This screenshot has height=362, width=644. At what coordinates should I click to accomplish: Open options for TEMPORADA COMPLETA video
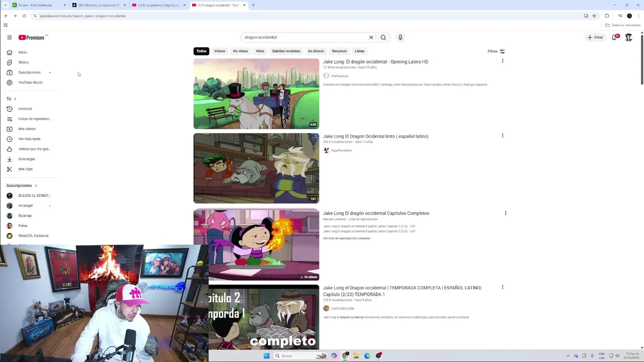click(502, 287)
